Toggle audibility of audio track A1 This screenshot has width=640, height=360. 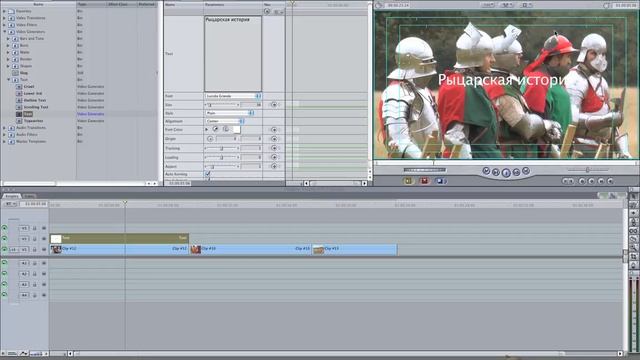(x=4, y=263)
